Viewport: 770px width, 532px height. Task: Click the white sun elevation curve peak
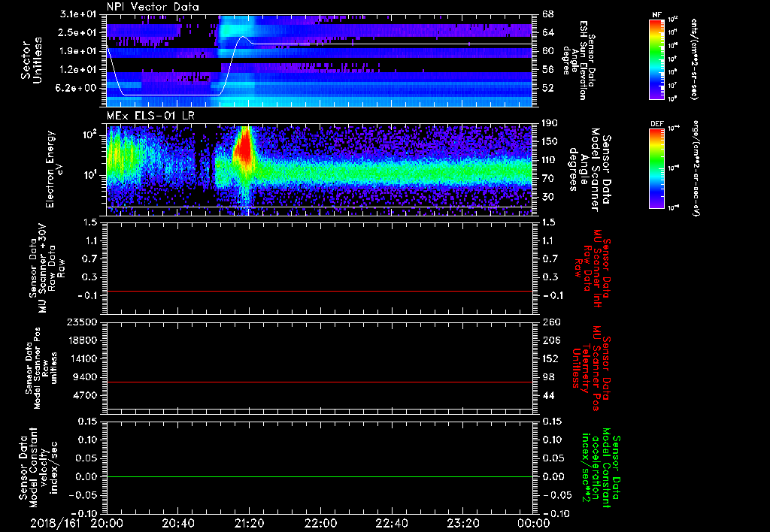click(x=243, y=36)
